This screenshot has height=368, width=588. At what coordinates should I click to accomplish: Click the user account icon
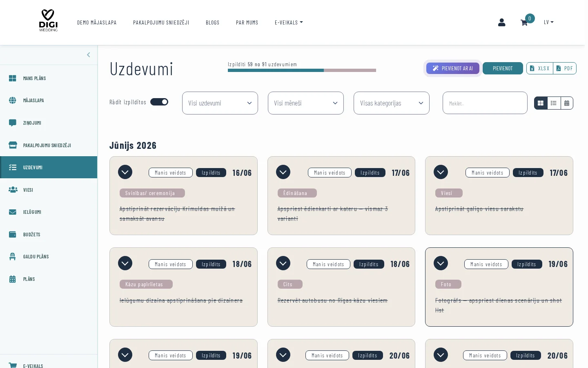[x=501, y=22]
